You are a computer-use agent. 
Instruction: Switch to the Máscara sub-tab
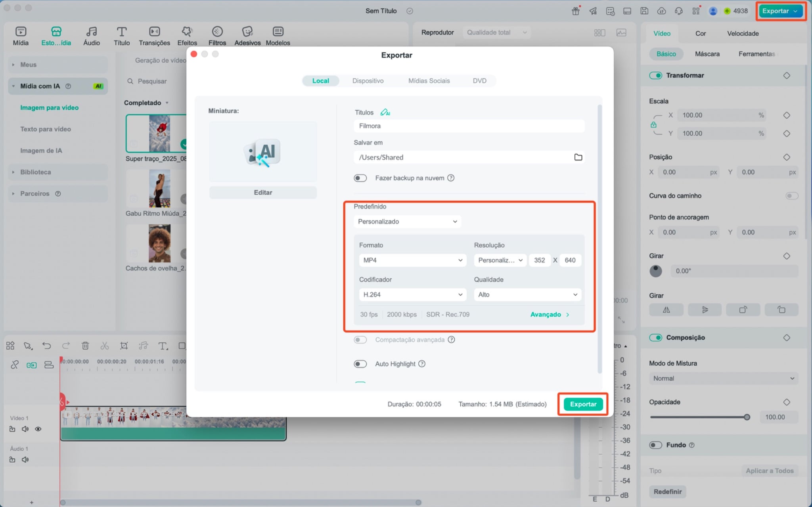coord(707,54)
